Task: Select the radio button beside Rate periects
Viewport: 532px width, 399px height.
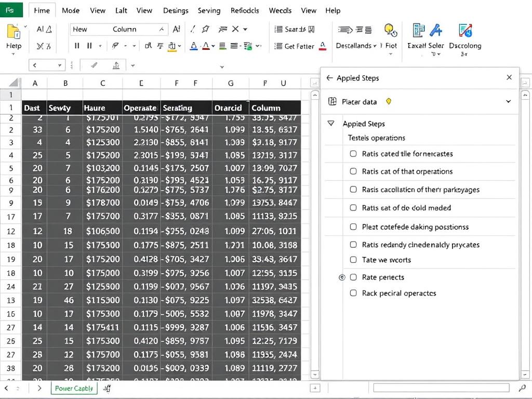Action: [342, 277]
